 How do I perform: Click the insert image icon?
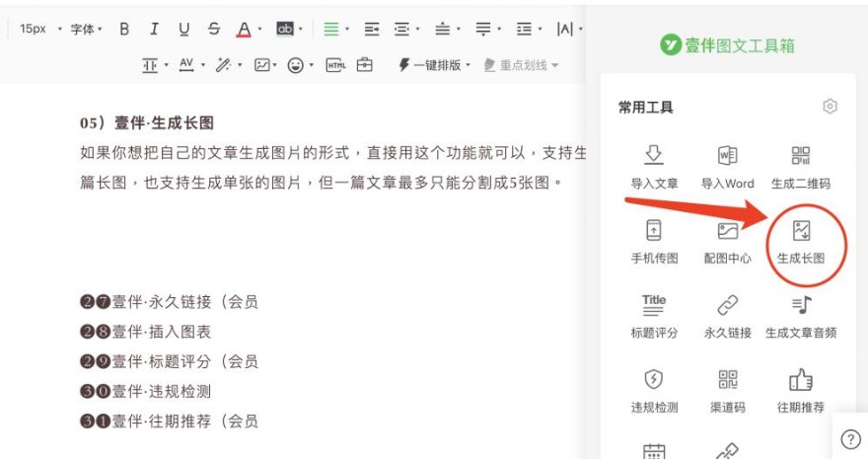coord(261,65)
